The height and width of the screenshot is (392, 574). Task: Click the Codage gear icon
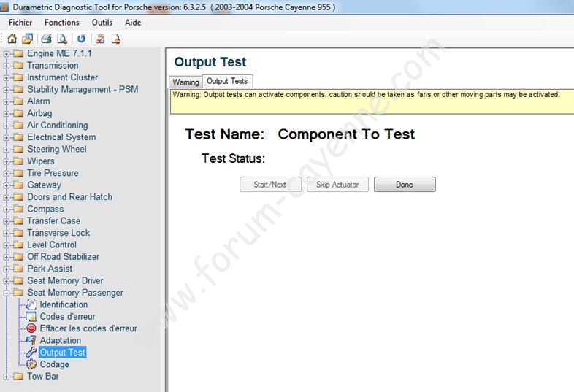[x=31, y=364]
